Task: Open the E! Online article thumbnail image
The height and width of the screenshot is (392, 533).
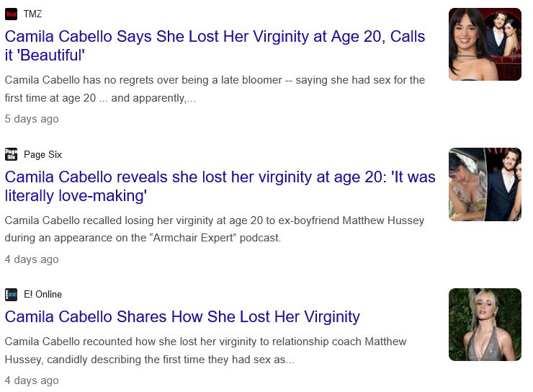Action: tap(484, 324)
